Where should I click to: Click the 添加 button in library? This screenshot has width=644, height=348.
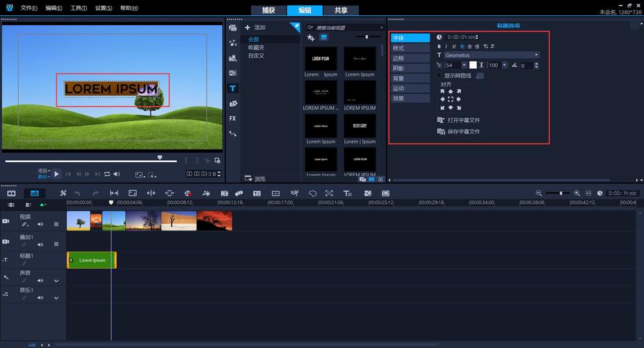pos(255,27)
